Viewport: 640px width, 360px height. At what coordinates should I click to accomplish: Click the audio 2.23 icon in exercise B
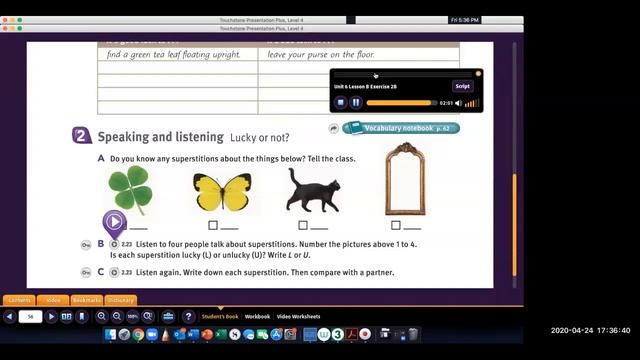pos(114,244)
